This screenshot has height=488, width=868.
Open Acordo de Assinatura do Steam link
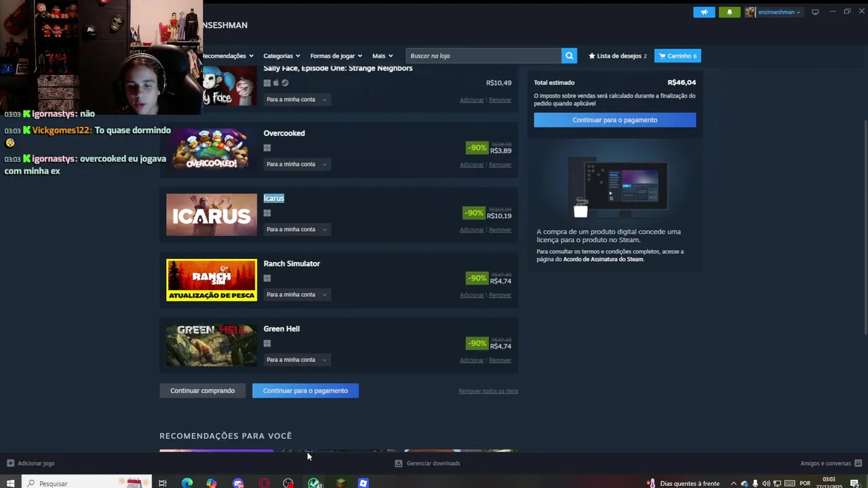pyautogui.click(x=603, y=259)
